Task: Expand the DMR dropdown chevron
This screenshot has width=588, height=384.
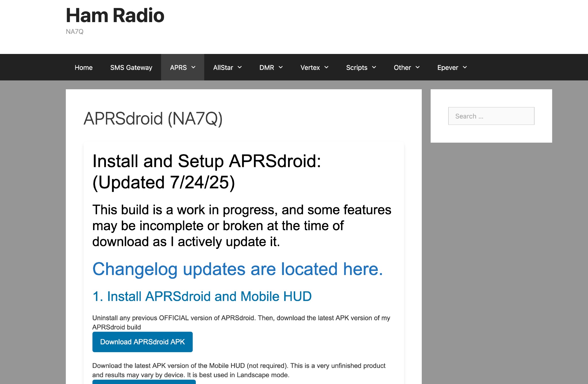Action: 281,67
